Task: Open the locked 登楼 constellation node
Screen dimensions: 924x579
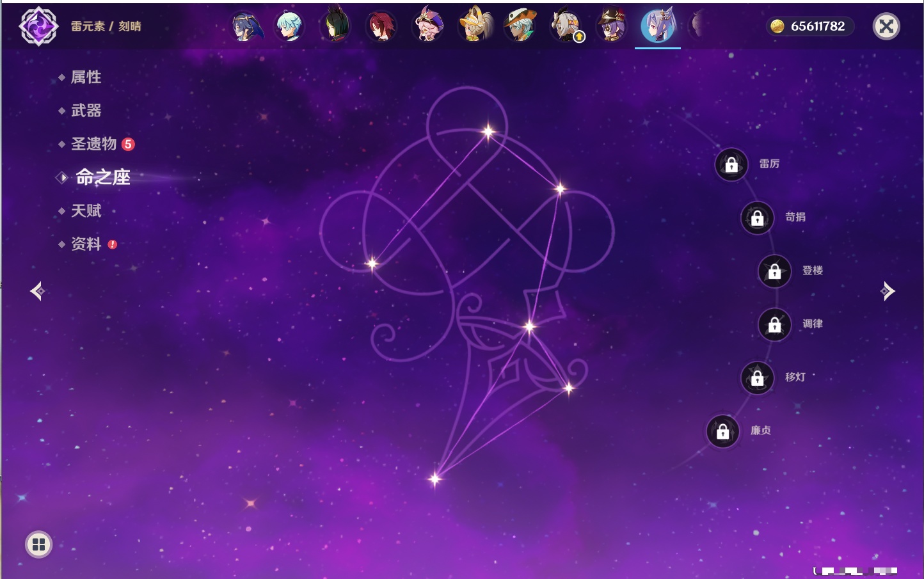Action: click(775, 271)
